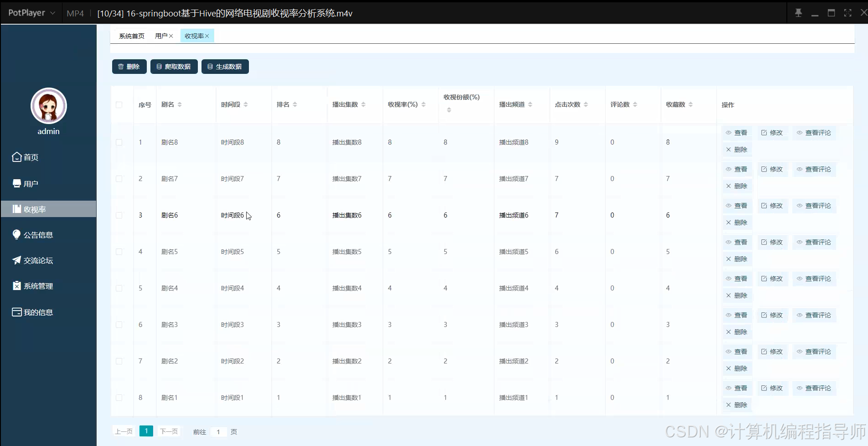The width and height of the screenshot is (868, 446).
Task: Sort by 播出频道 column arrows
Action: (530, 104)
